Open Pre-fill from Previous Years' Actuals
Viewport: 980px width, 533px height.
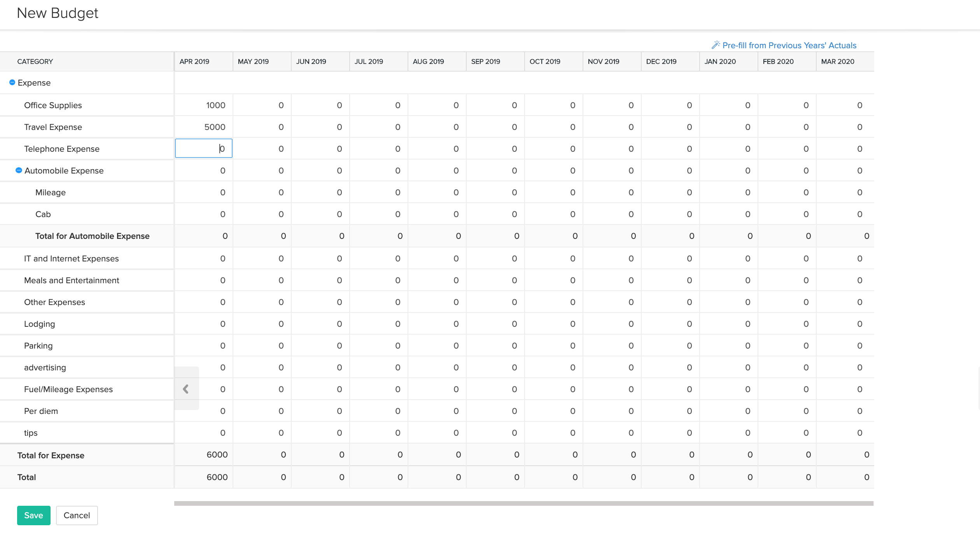point(789,46)
